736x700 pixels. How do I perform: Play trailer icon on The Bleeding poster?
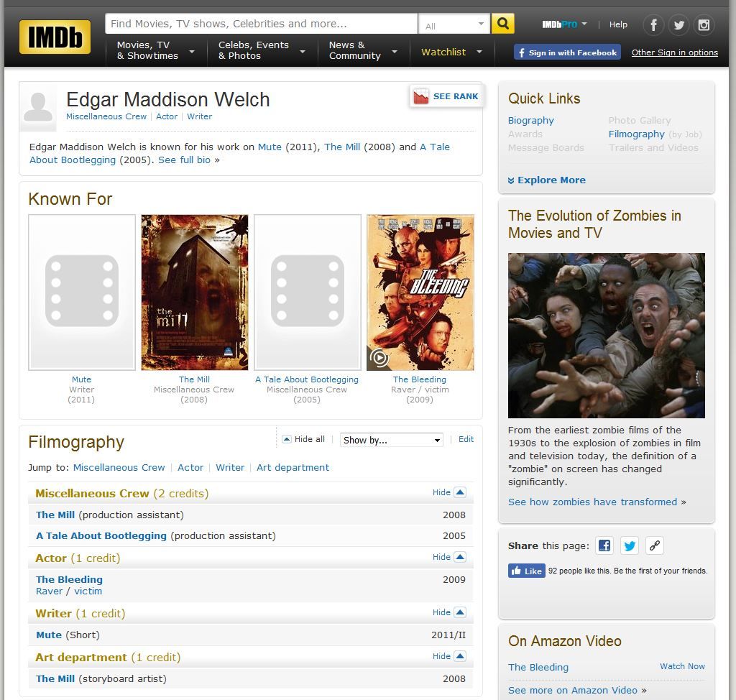click(x=379, y=358)
